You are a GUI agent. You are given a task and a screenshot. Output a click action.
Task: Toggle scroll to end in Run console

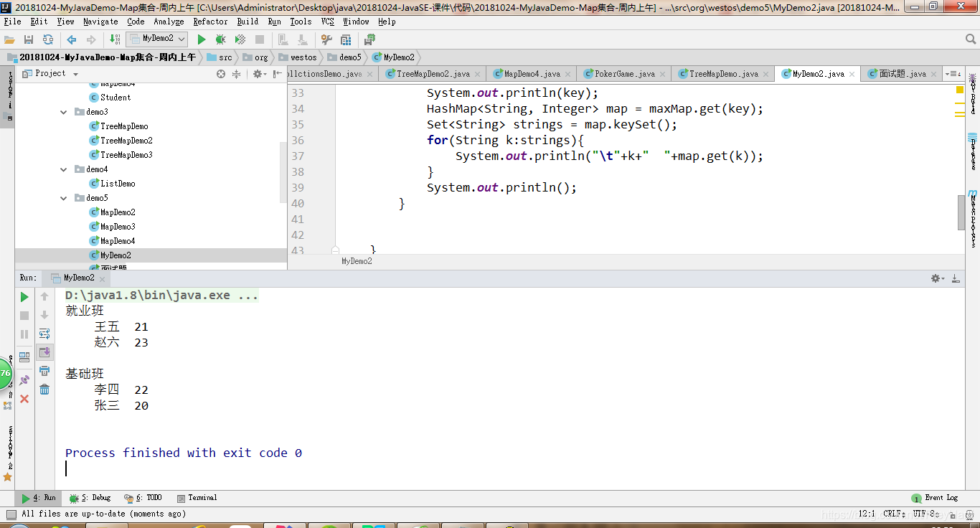pyautogui.click(x=44, y=352)
